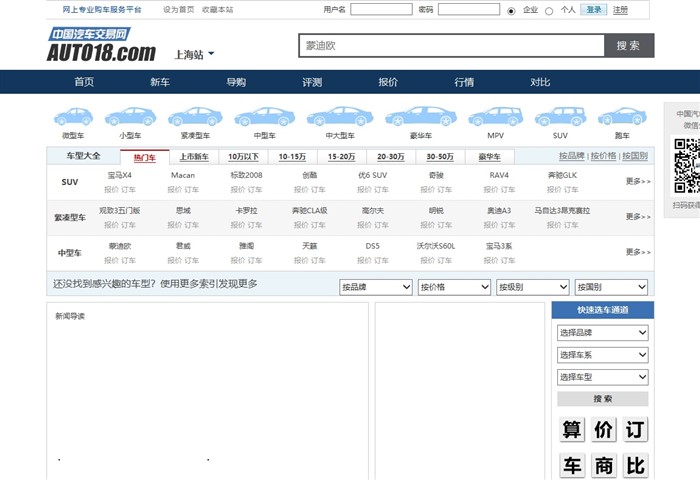Switch to the 10万以下 tab
700x480 pixels.
pos(243,157)
